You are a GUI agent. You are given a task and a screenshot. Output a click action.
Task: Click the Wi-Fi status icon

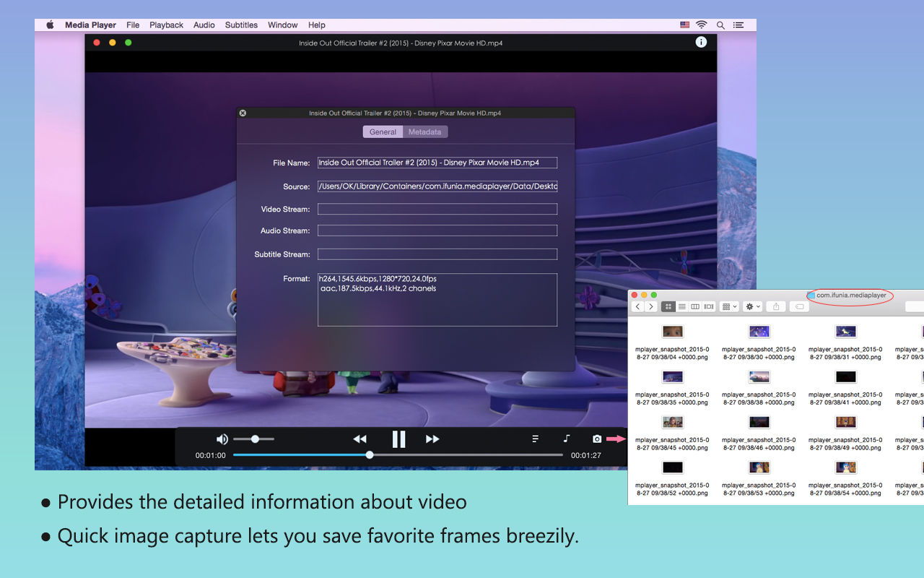[702, 25]
